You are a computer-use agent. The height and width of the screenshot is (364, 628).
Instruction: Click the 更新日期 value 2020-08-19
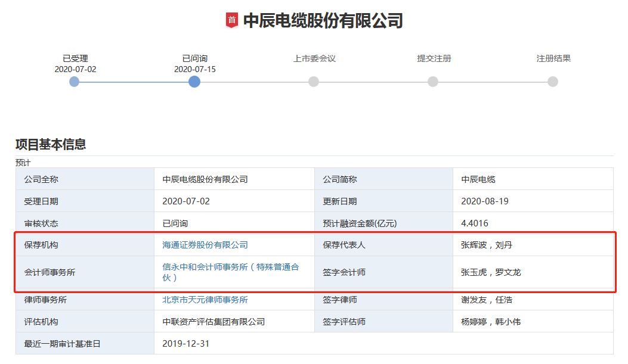coord(485,201)
